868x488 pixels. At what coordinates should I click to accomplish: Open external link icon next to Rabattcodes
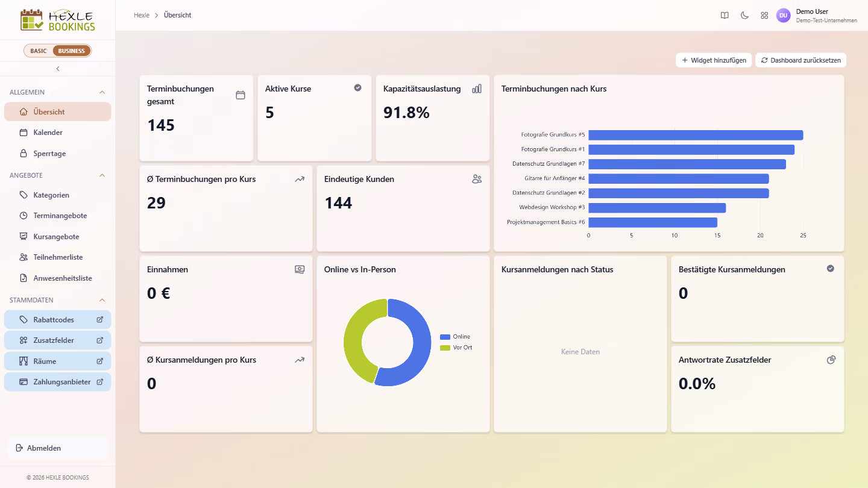tap(100, 319)
